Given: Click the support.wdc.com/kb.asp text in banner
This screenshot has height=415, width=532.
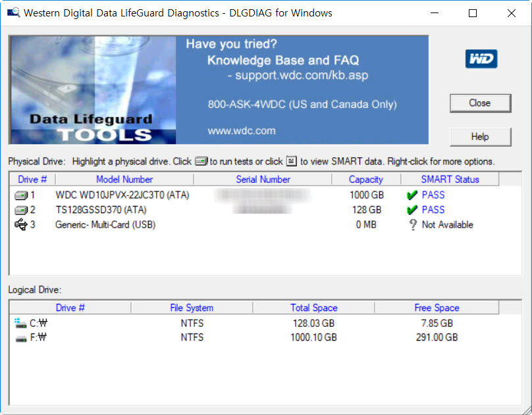Looking at the screenshot, I should [x=302, y=76].
